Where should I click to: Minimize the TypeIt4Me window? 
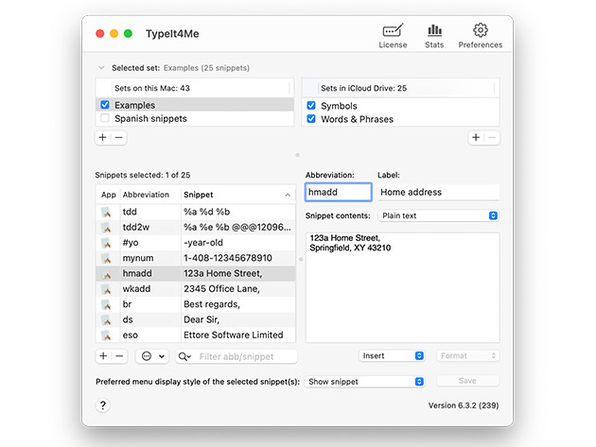[114, 33]
